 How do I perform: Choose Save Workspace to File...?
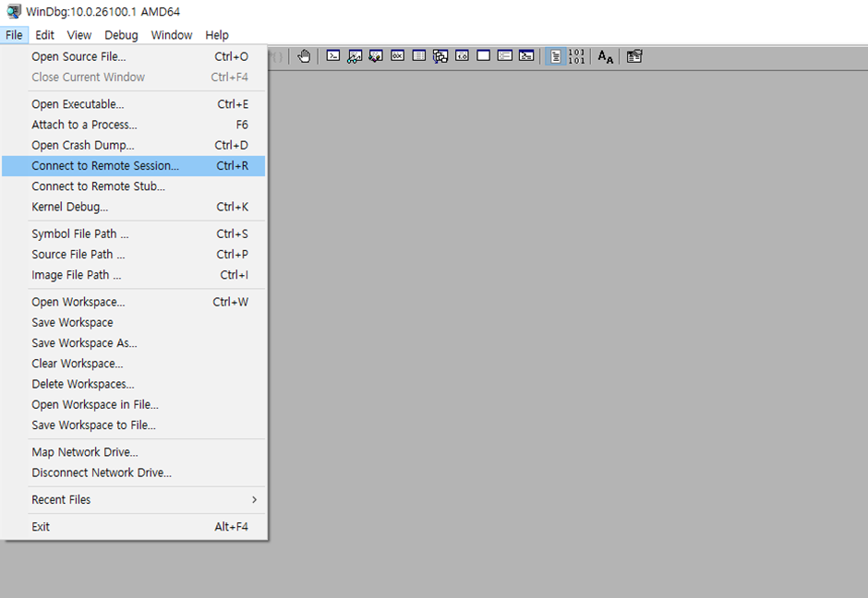(133, 425)
